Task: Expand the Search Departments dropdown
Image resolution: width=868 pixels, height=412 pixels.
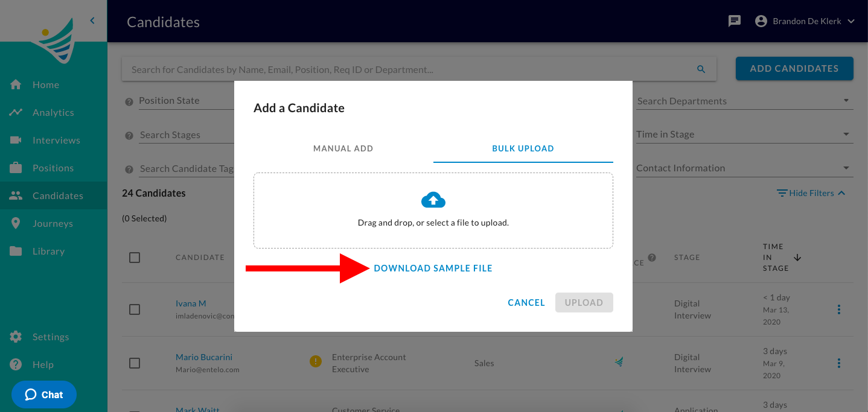Action: point(744,101)
